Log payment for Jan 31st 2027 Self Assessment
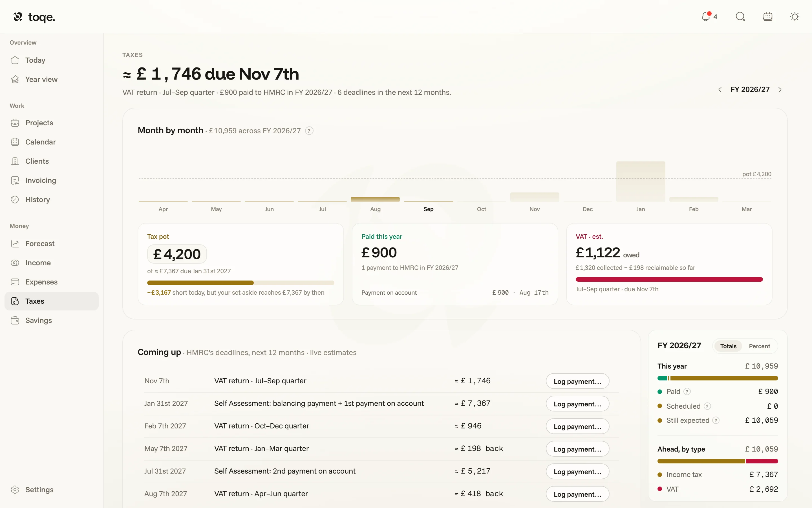812x508 pixels. 577,404
